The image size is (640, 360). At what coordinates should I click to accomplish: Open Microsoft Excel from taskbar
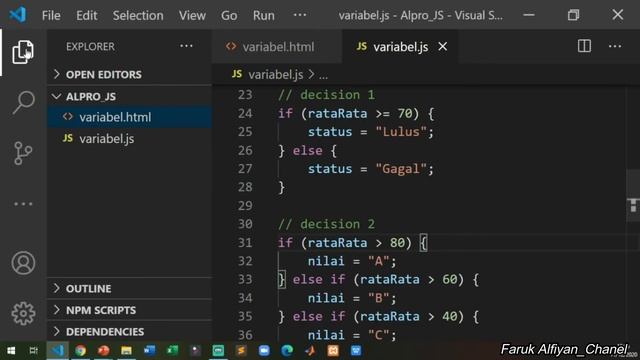click(172, 351)
